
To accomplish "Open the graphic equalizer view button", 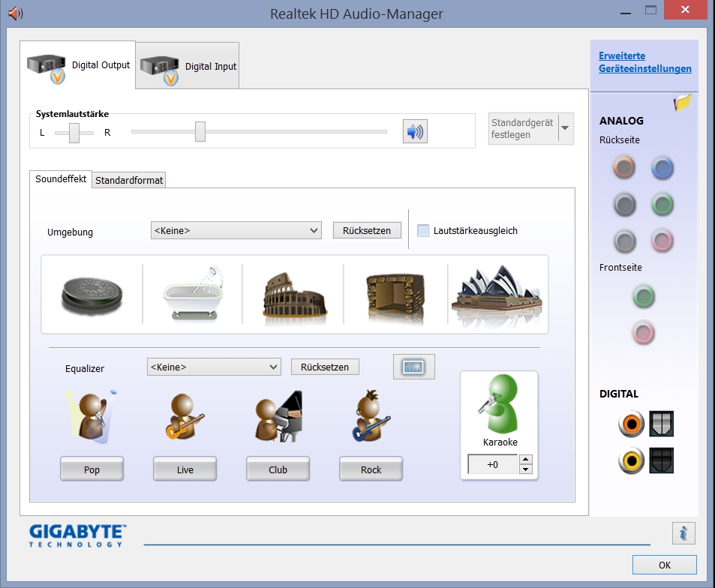I will click(x=413, y=367).
